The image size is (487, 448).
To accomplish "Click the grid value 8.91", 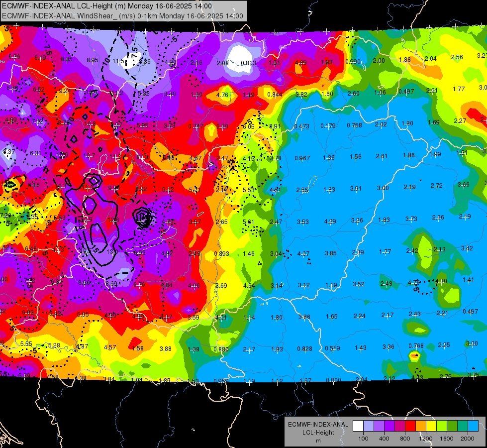I will [x=275, y=126].
